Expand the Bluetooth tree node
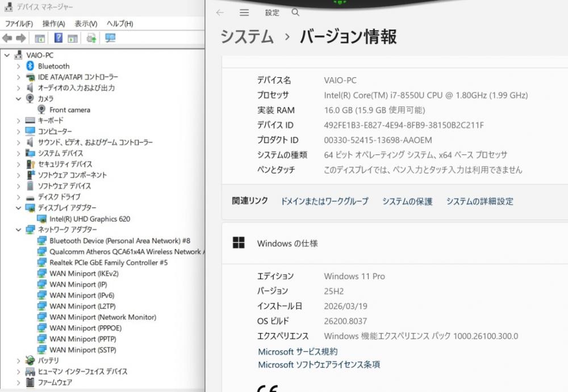568x392 pixels. (19, 66)
